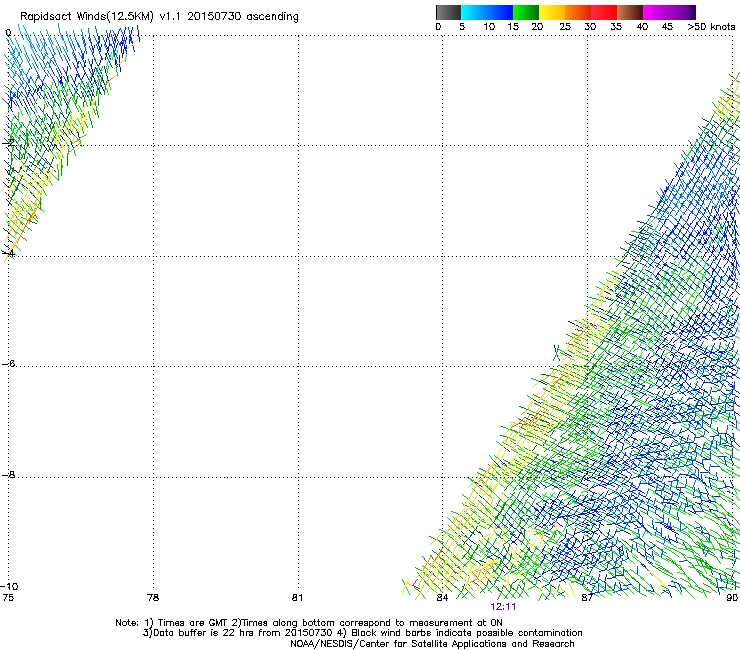The height and width of the screenshot is (650, 740).
Task: Click legend tick label 40
Action: (x=642, y=27)
